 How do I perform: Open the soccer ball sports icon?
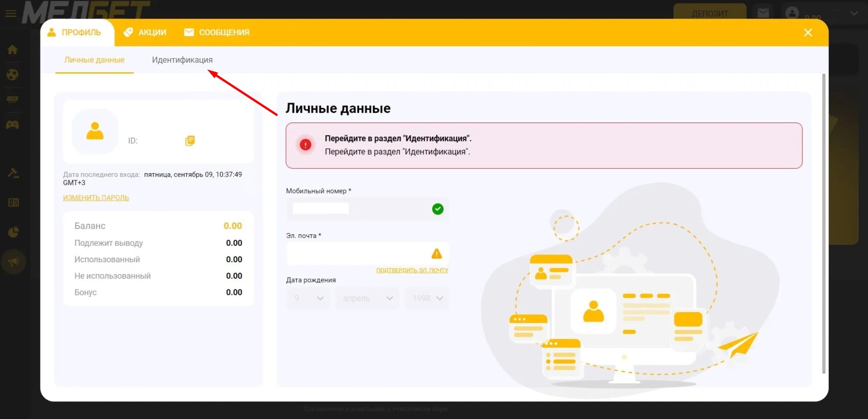[x=12, y=75]
